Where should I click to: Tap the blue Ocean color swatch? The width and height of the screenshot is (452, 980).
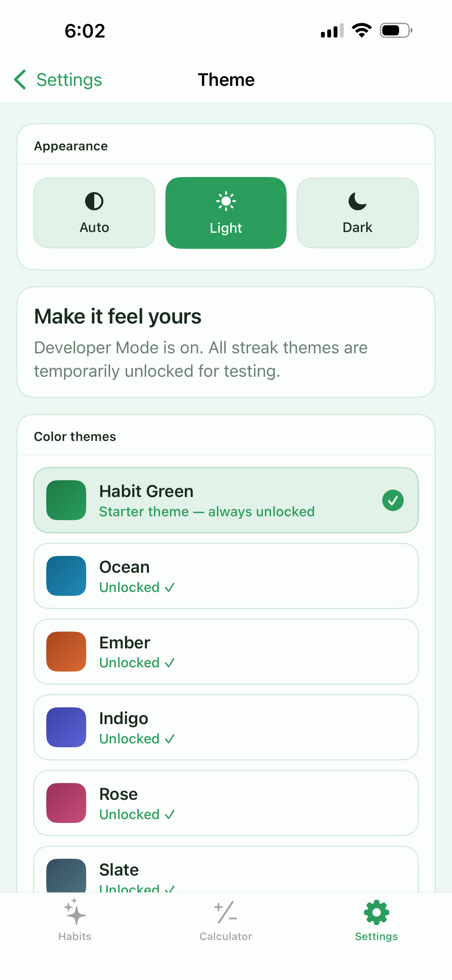[x=66, y=576]
